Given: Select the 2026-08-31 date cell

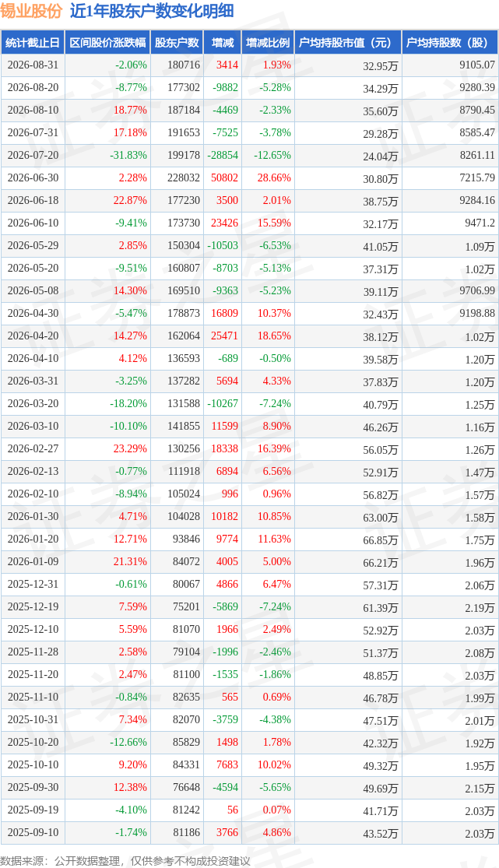Looking at the screenshot, I should (x=33, y=65).
